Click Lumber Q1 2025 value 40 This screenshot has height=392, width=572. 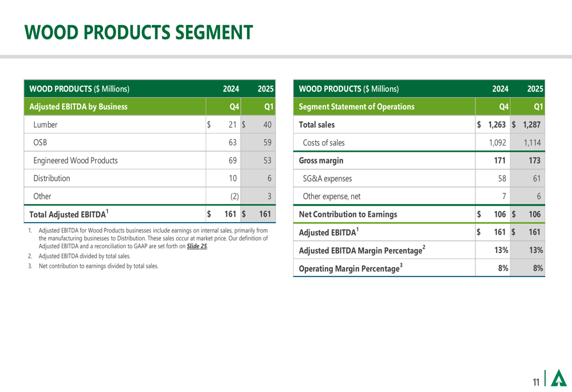tap(267, 125)
